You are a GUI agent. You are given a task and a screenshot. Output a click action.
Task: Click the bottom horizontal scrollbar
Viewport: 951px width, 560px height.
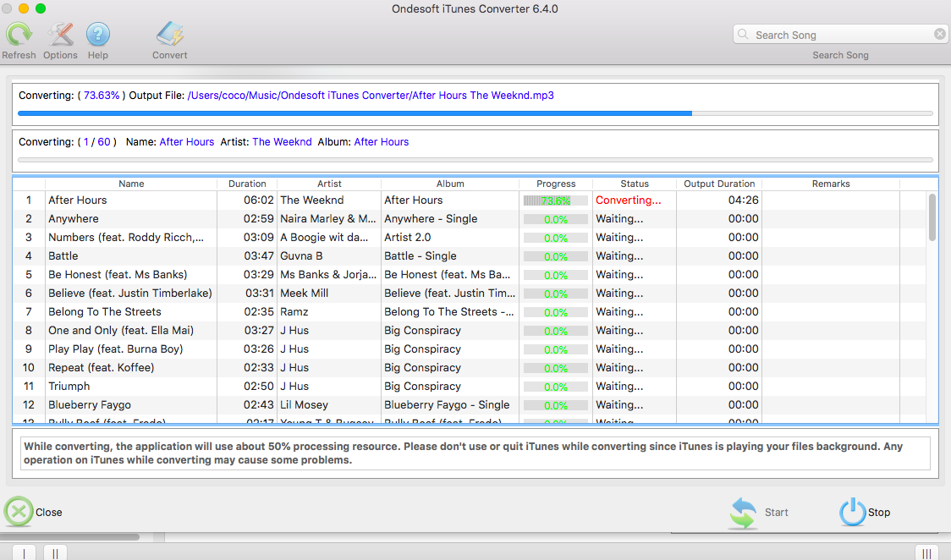tap(69, 537)
